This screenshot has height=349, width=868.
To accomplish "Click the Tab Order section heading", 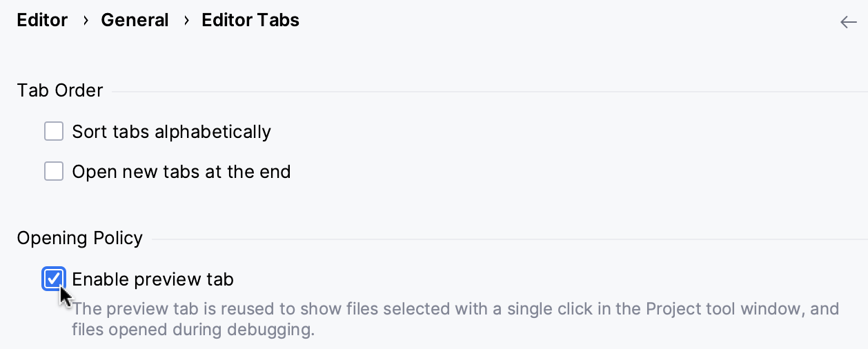I will pos(60,90).
